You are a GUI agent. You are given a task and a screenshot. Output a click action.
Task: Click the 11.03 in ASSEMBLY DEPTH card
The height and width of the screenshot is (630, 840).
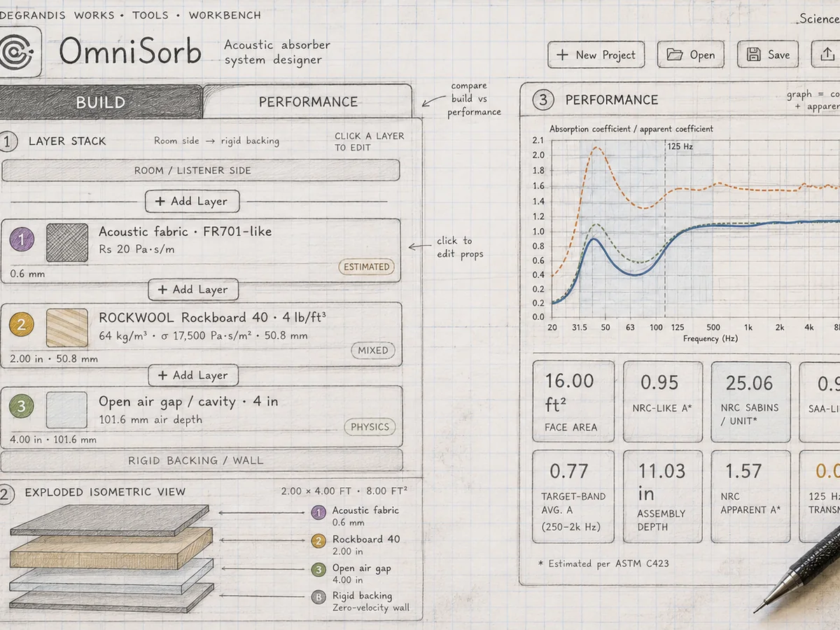pyautogui.click(x=663, y=497)
